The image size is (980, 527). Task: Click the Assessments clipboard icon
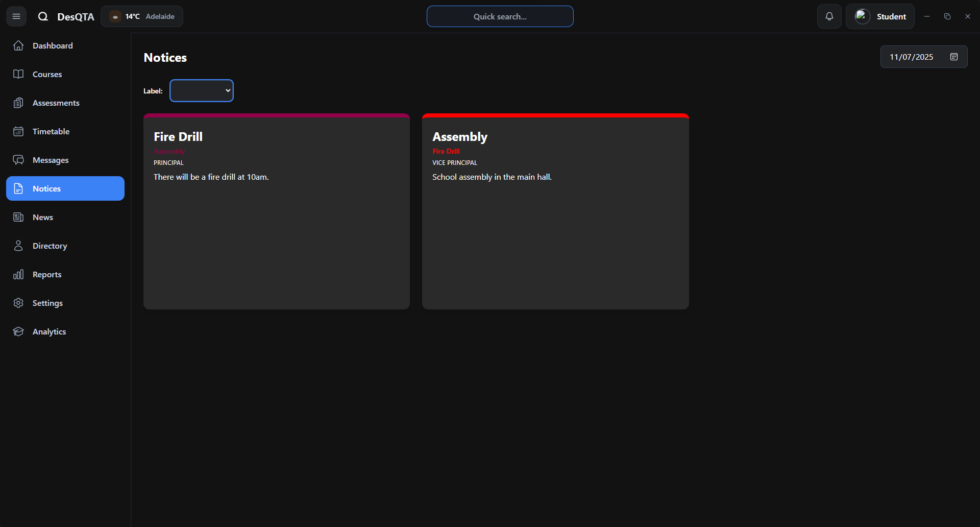click(x=18, y=103)
